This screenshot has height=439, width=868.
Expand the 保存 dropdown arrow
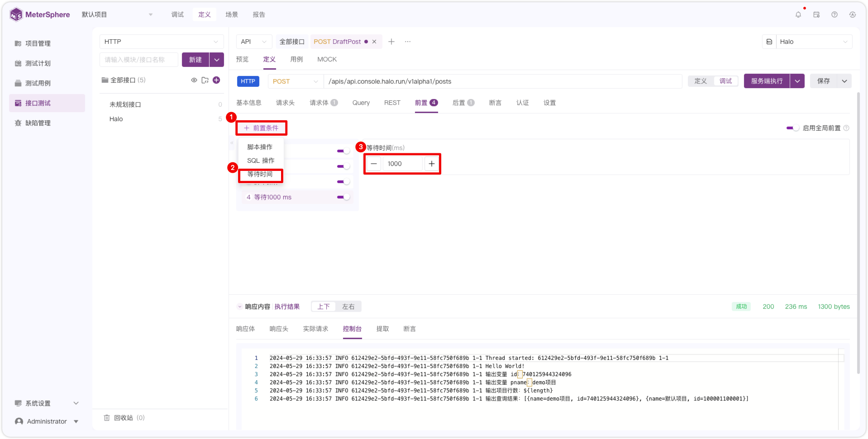(x=844, y=81)
